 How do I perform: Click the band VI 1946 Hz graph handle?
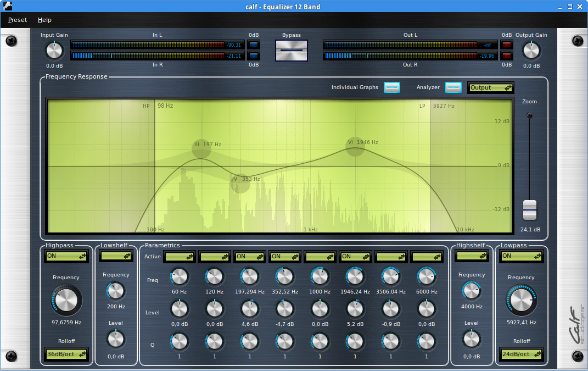tap(355, 147)
